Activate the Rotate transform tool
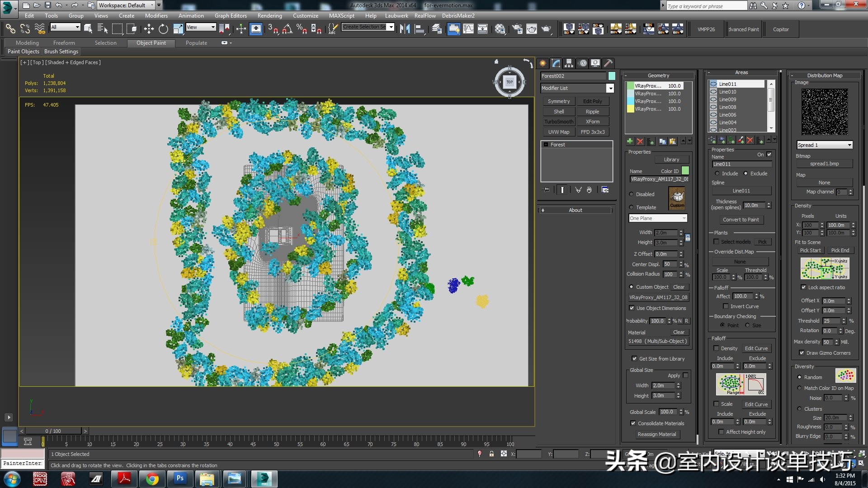This screenshot has width=868, height=488. [163, 29]
